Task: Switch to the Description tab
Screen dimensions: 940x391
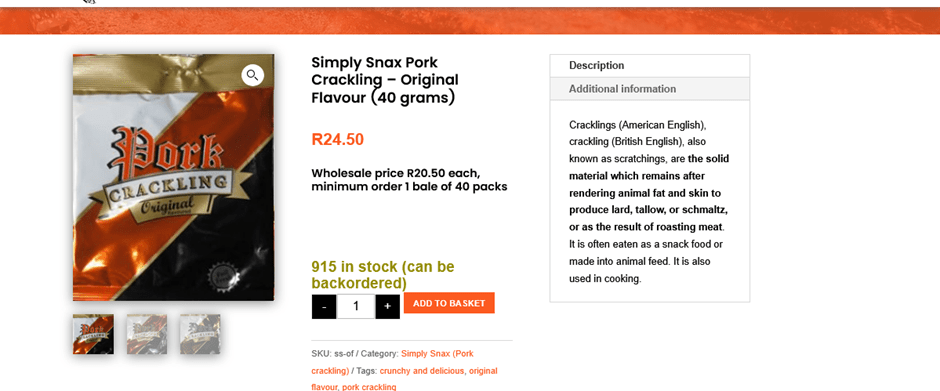Action: (650, 66)
